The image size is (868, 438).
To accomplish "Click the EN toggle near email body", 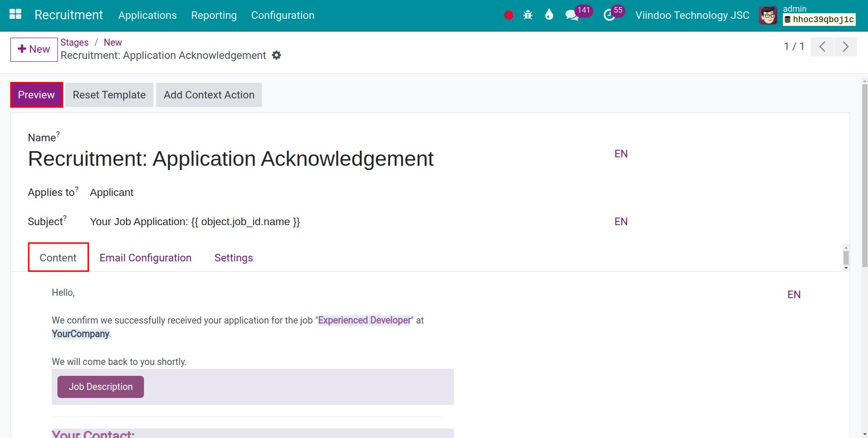I will 794,294.
